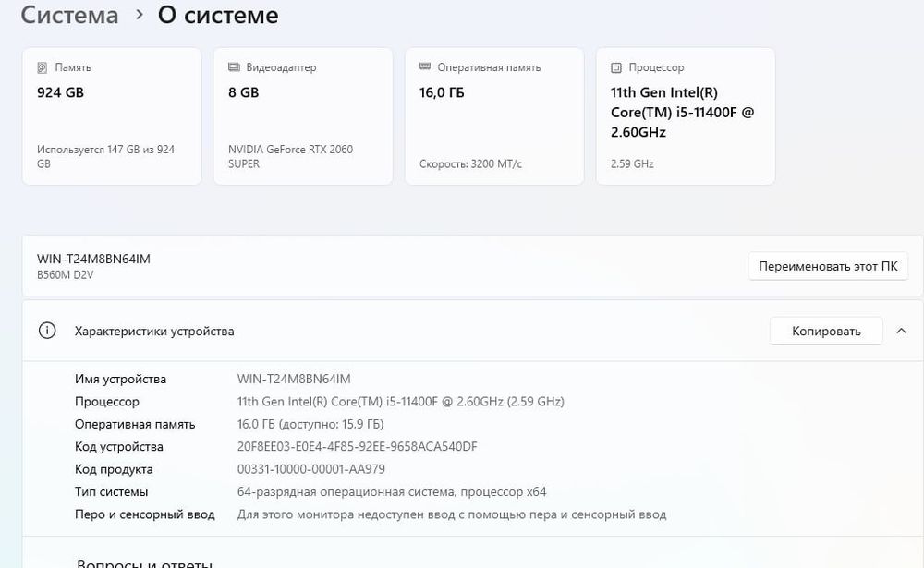The height and width of the screenshot is (568, 924).
Task: Click the Перо и сенсорный ввод label
Action: [145, 514]
